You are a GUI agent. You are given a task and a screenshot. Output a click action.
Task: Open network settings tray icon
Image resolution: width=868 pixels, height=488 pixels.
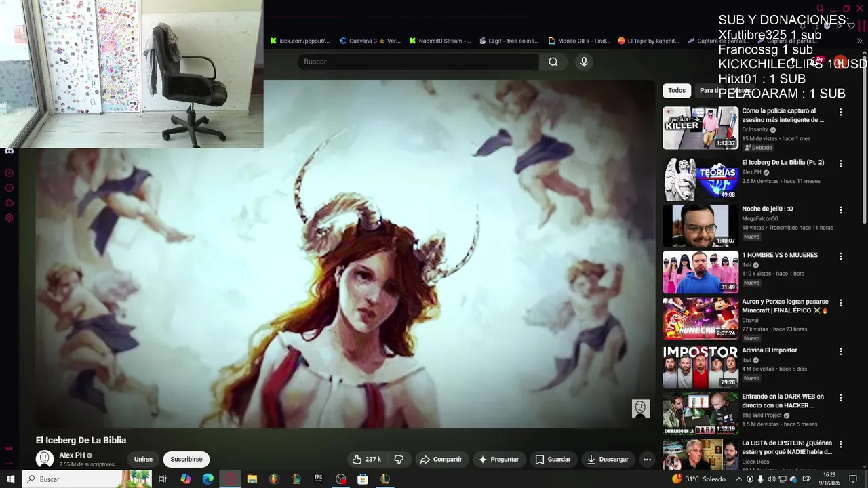(x=782, y=479)
